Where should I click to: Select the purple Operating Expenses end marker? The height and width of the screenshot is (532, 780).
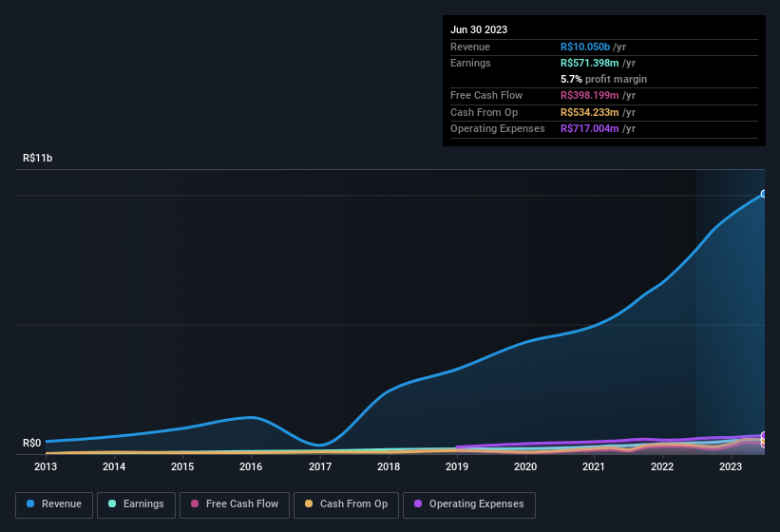pos(764,435)
